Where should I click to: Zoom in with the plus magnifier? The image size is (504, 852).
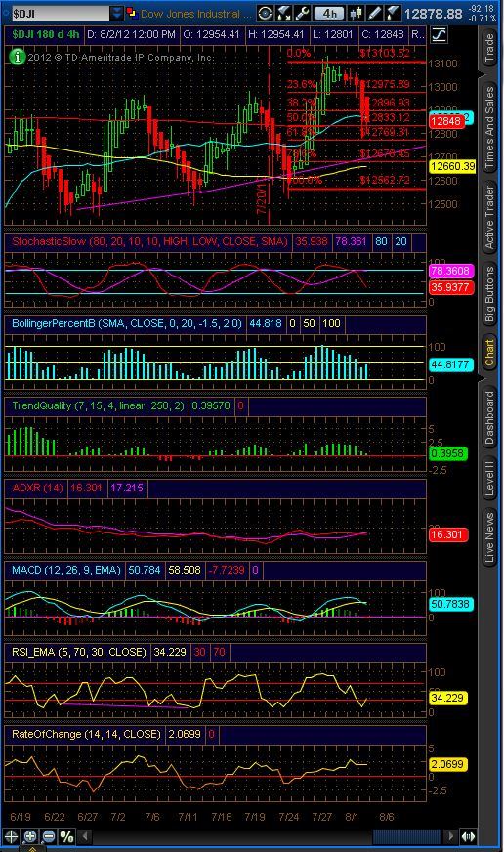[x=30, y=836]
